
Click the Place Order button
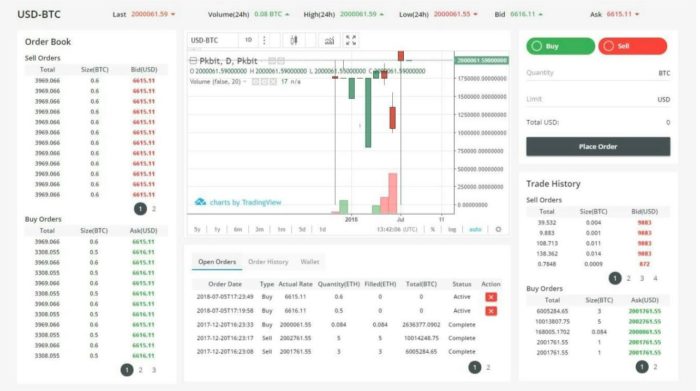tap(598, 146)
